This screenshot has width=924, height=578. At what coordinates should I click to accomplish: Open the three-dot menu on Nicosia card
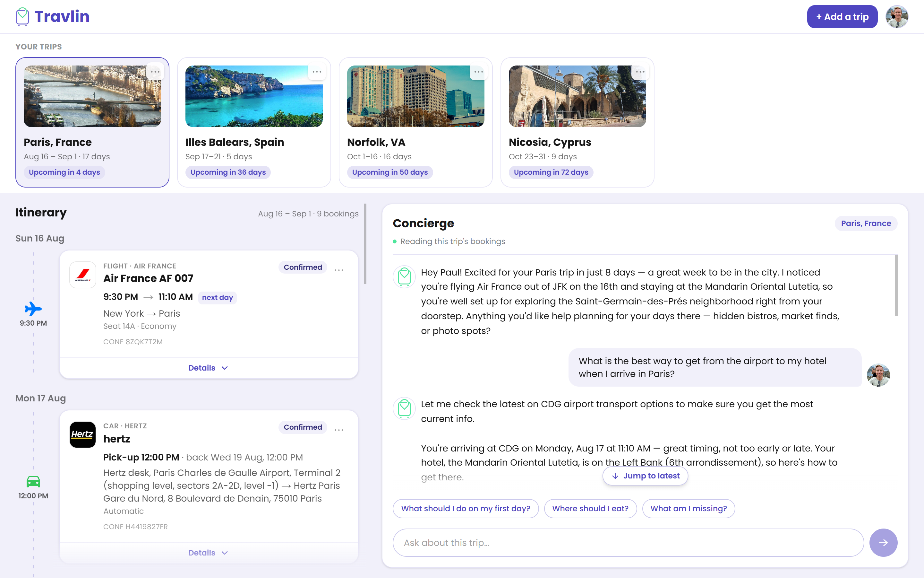[x=640, y=72]
